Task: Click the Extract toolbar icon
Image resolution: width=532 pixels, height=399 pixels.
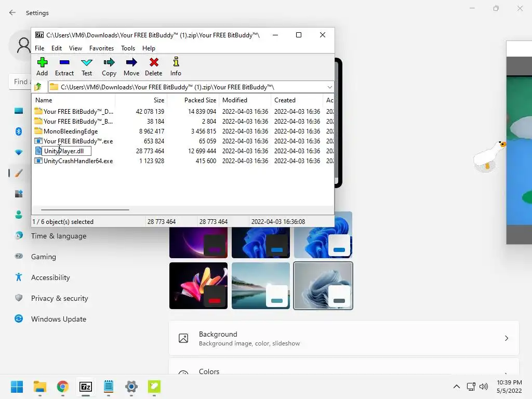Action: point(64,66)
